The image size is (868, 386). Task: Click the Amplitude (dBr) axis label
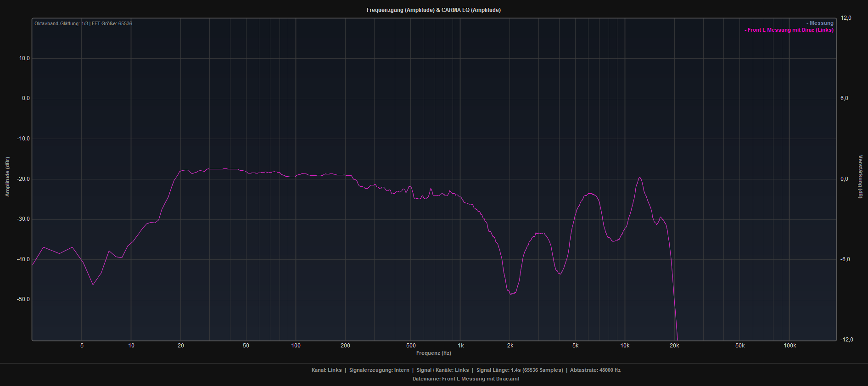[7, 177]
